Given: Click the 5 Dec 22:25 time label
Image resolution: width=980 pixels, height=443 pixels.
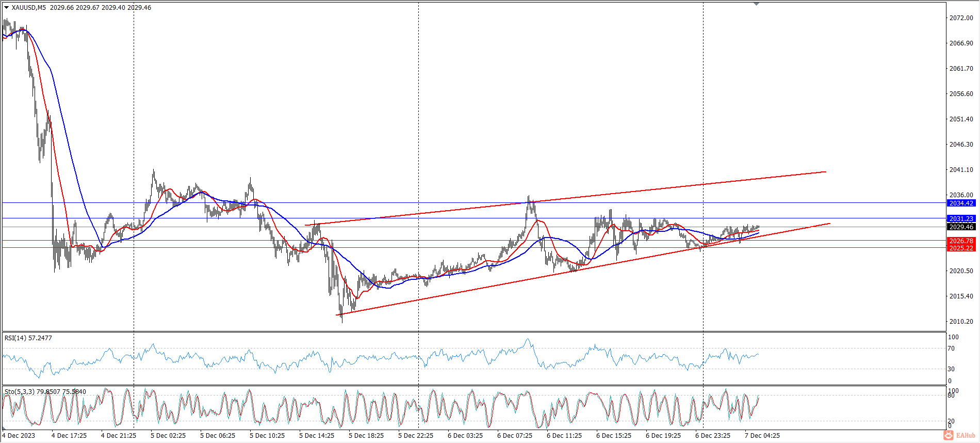Looking at the screenshot, I should pyautogui.click(x=416, y=436).
